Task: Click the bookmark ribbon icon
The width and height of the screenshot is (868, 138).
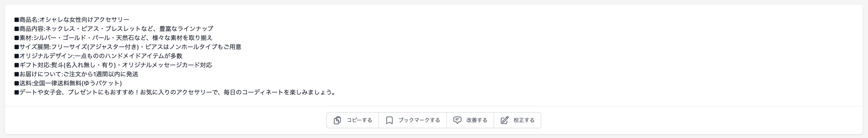Action: point(389,120)
